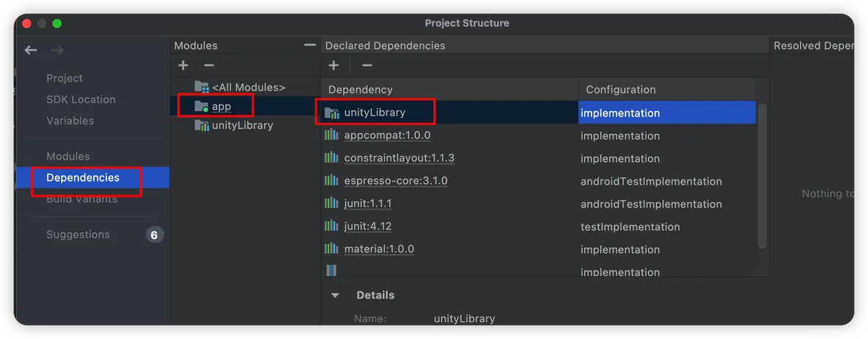Select <All Modules> in module tree
868x339 pixels.
click(x=249, y=87)
